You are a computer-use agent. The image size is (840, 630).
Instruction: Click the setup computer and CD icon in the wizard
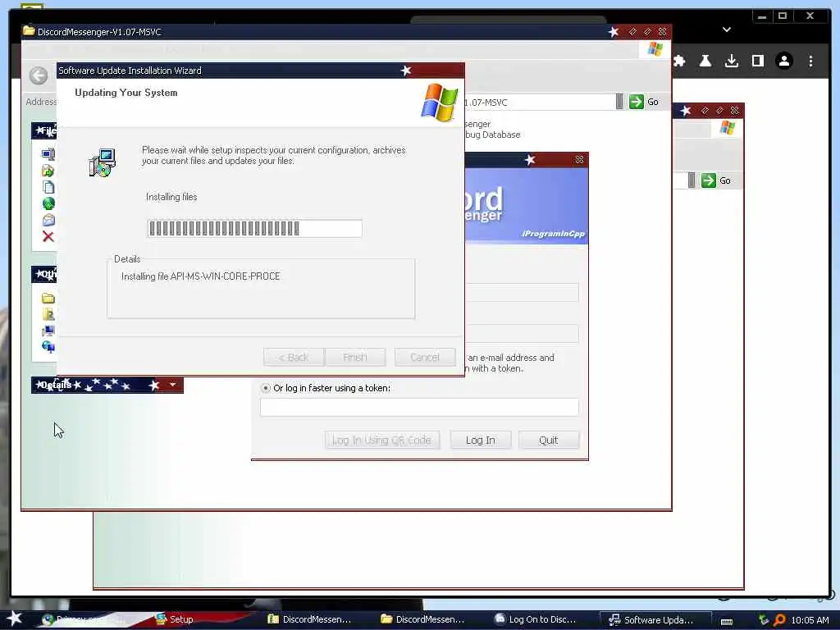tap(103, 163)
